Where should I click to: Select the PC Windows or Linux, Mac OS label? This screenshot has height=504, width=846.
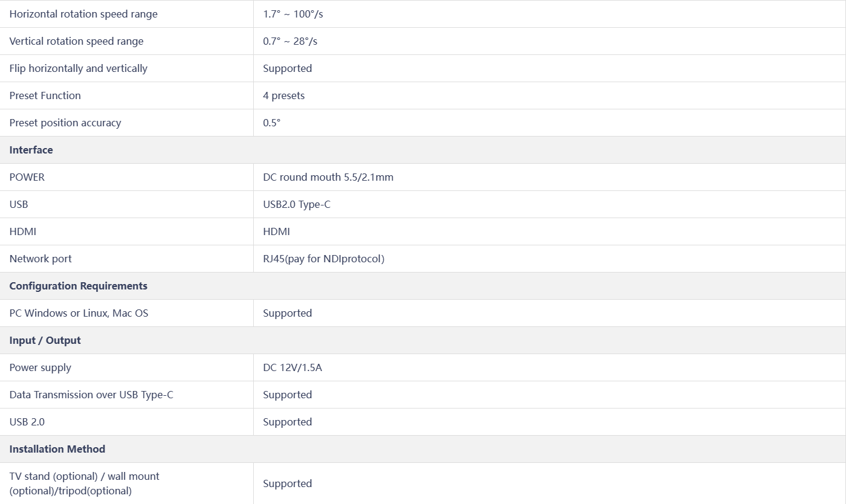coord(79,313)
